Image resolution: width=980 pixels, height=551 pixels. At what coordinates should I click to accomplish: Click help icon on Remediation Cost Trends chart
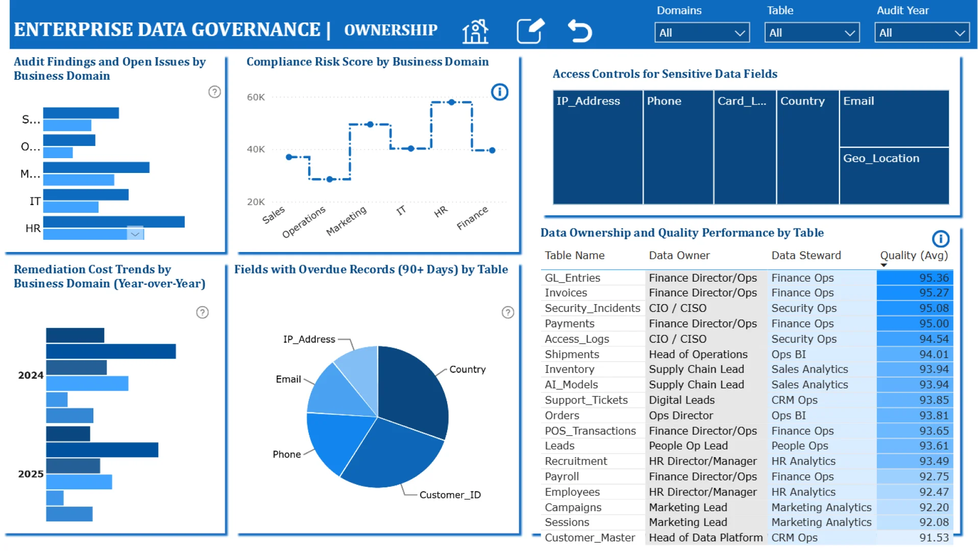point(202,312)
